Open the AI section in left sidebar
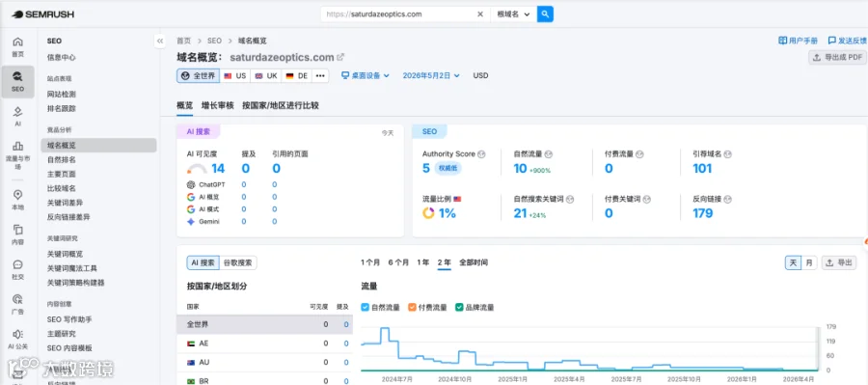The height and width of the screenshot is (385, 868). coord(17,117)
